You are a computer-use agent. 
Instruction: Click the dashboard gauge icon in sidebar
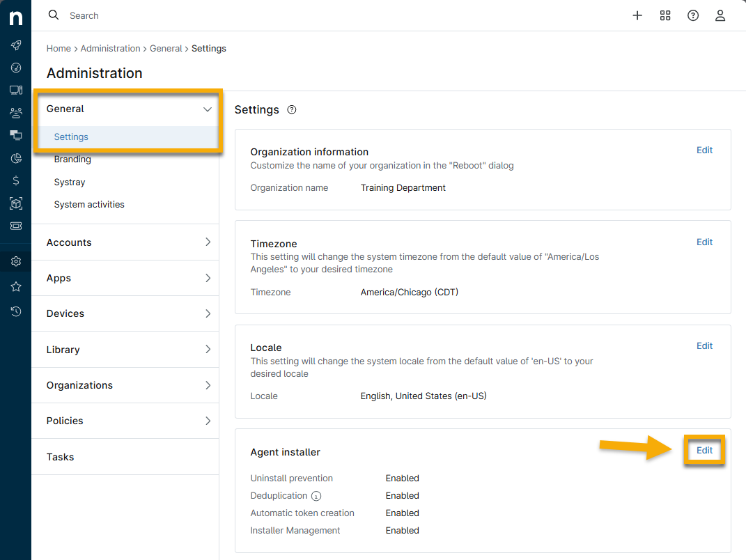[x=15, y=68]
